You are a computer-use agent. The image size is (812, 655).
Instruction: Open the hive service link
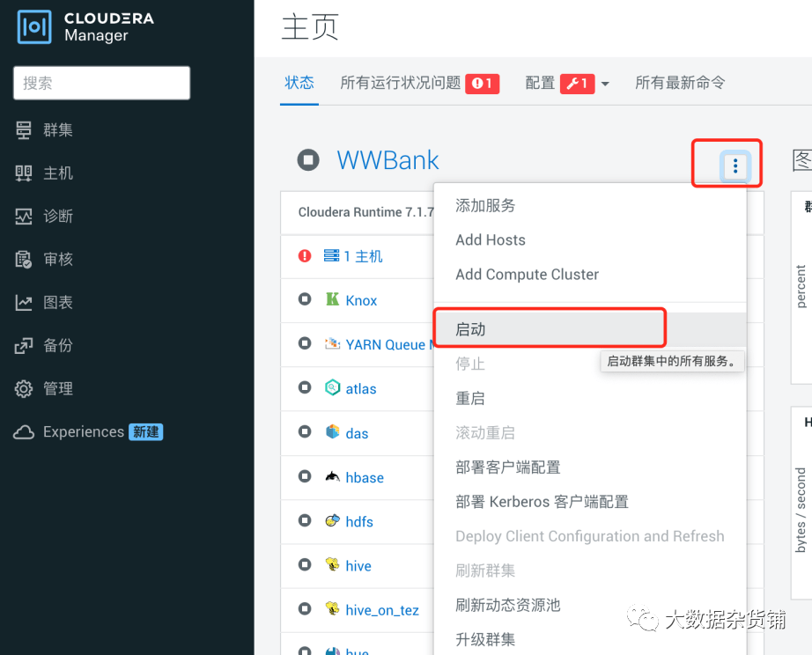pyautogui.click(x=358, y=566)
